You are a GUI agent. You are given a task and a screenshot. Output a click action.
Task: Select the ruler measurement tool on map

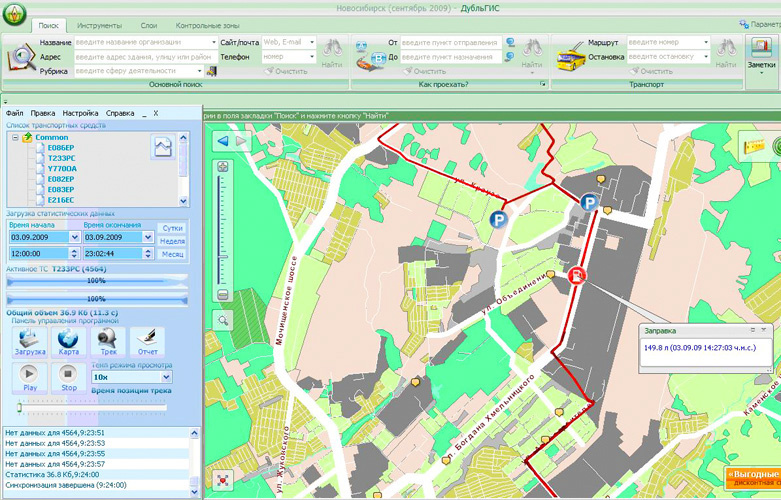[754, 146]
